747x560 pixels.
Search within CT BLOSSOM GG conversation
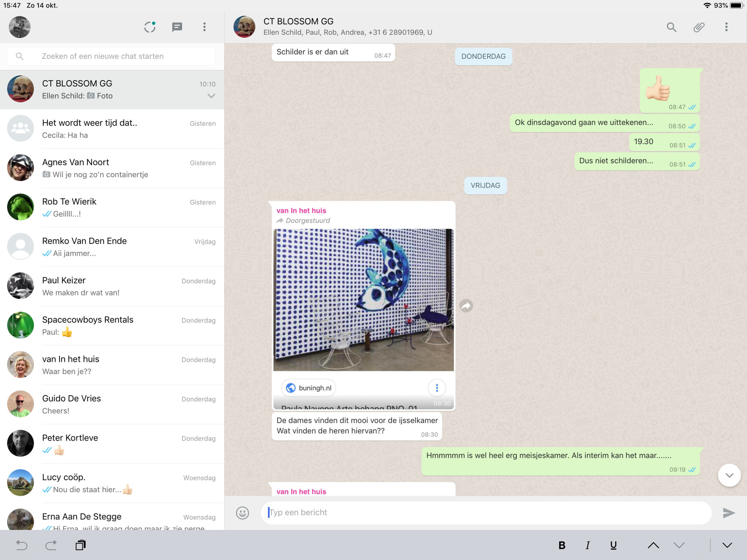[x=671, y=27]
